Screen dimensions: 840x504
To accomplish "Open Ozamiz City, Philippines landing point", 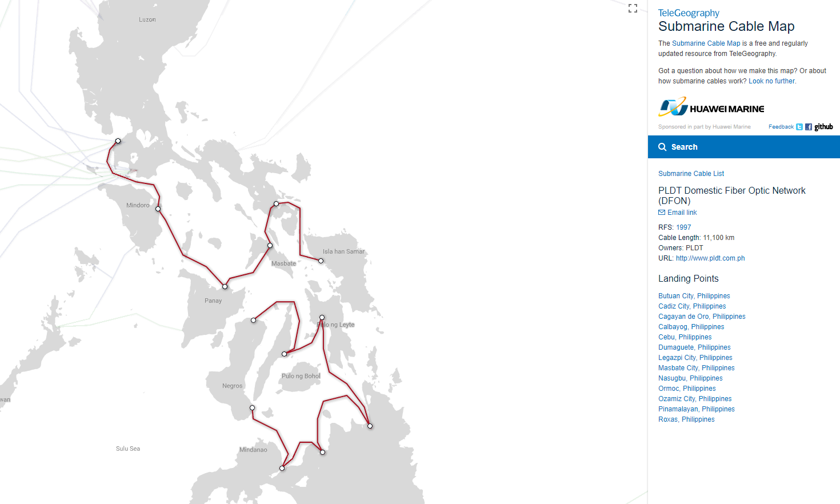I will 695,399.
